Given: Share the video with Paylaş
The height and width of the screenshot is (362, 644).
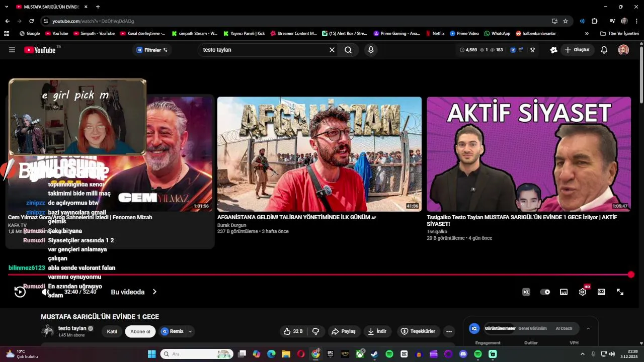Looking at the screenshot, I should pyautogui.click(x=343, y=331).
